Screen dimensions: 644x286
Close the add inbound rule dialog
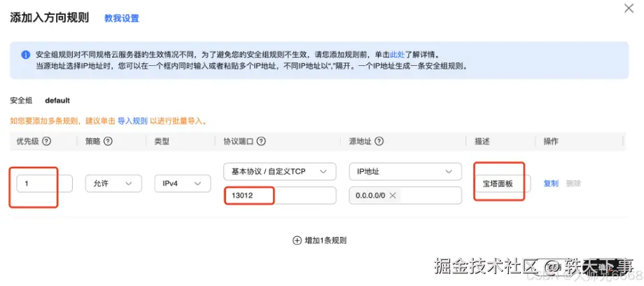pos(629,8)
